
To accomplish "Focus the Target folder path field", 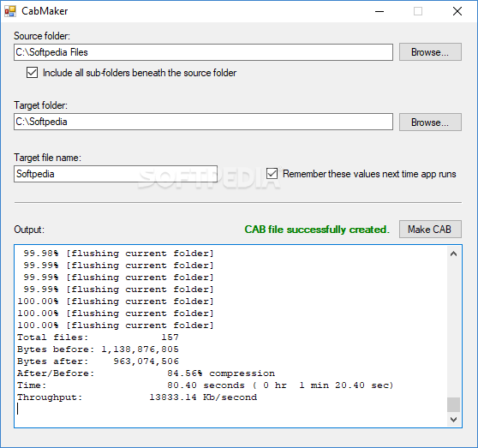I will click(203, 122).
